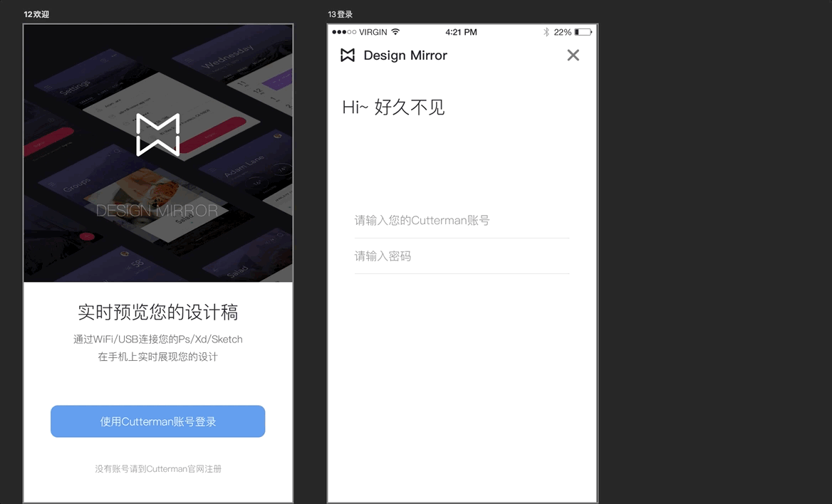This screenshot has height=504, width=832.
Task: Focus the 请输入您的Cutterman账号 field
Action: point(462,220)
